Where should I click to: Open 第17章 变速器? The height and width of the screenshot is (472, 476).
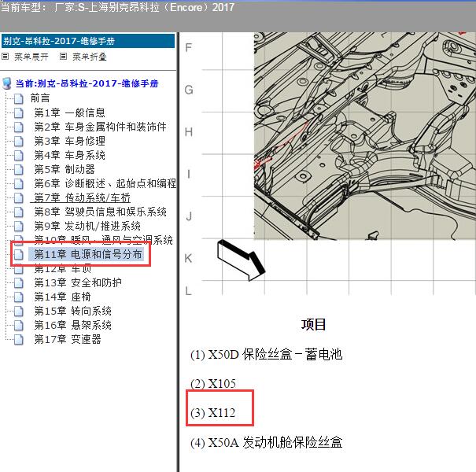tap(68, 340)
